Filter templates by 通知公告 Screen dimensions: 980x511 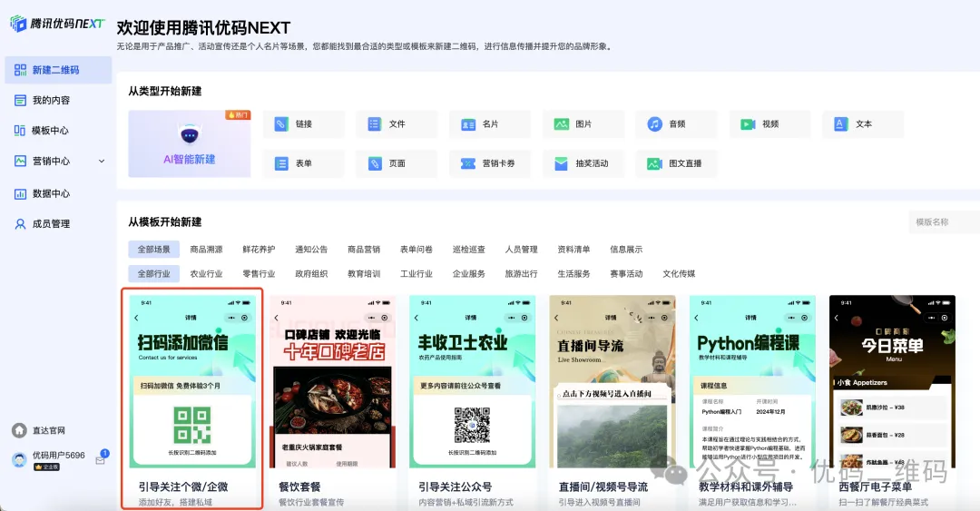311,249
